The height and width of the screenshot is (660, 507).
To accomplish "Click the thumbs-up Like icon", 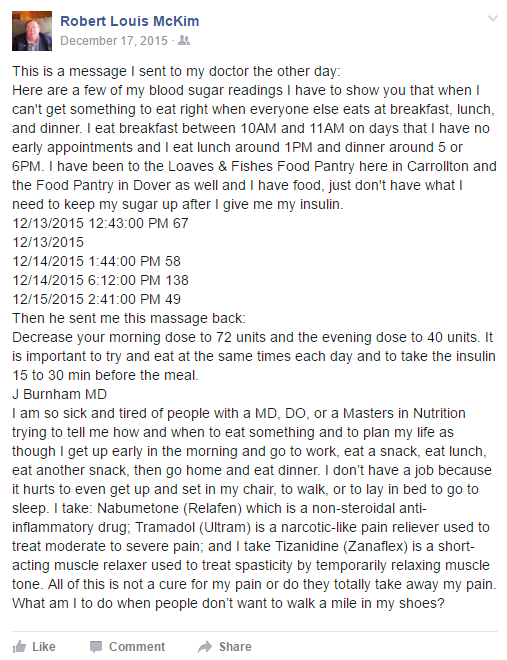I will coord(19,646).
